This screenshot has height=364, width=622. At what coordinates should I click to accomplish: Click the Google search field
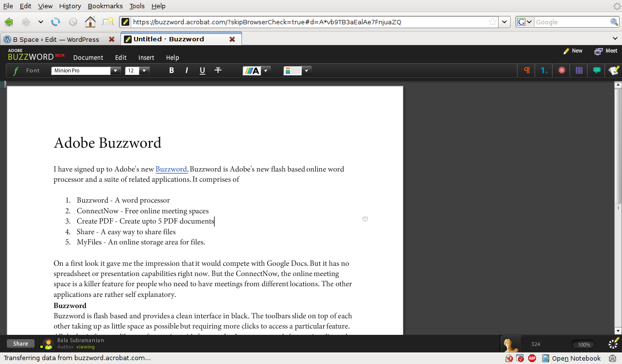[572, 22]
